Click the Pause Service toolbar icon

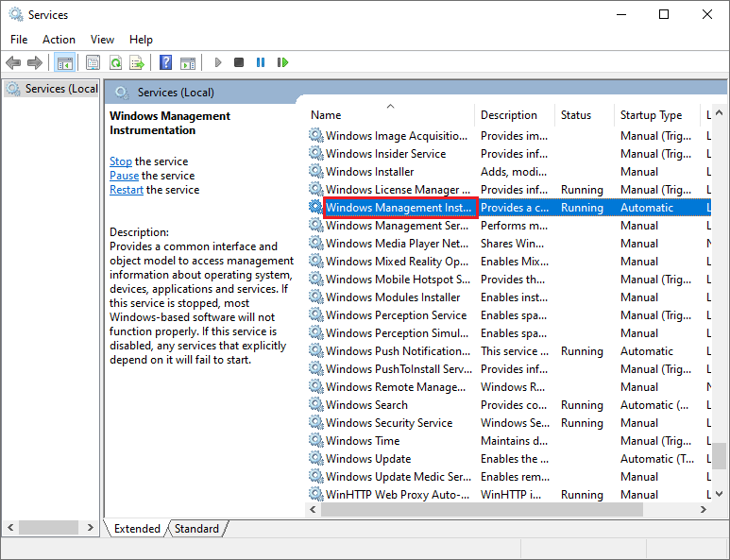[x=261, y=62]
